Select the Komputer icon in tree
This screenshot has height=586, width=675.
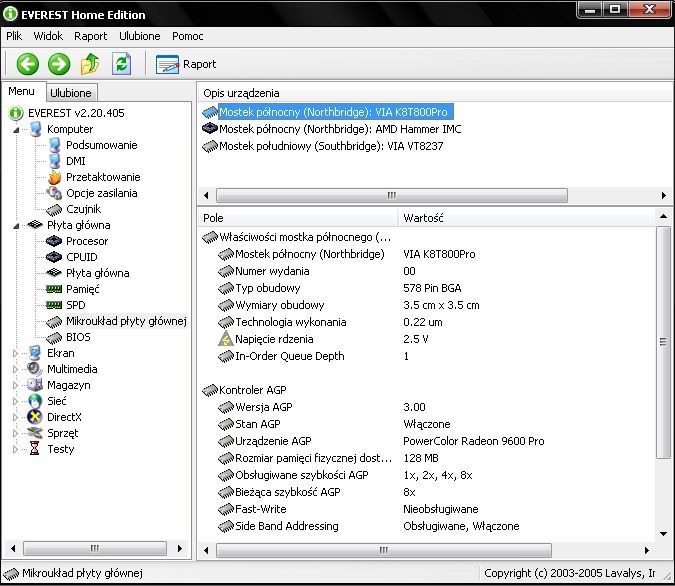pyautogui.click(x=36, y=129)
